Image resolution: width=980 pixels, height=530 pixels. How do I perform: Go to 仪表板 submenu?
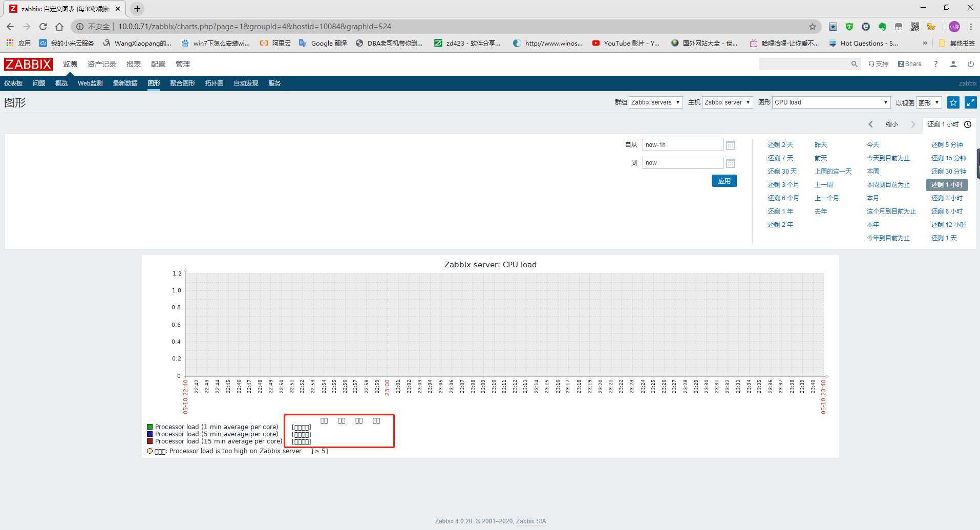(13, 83)
